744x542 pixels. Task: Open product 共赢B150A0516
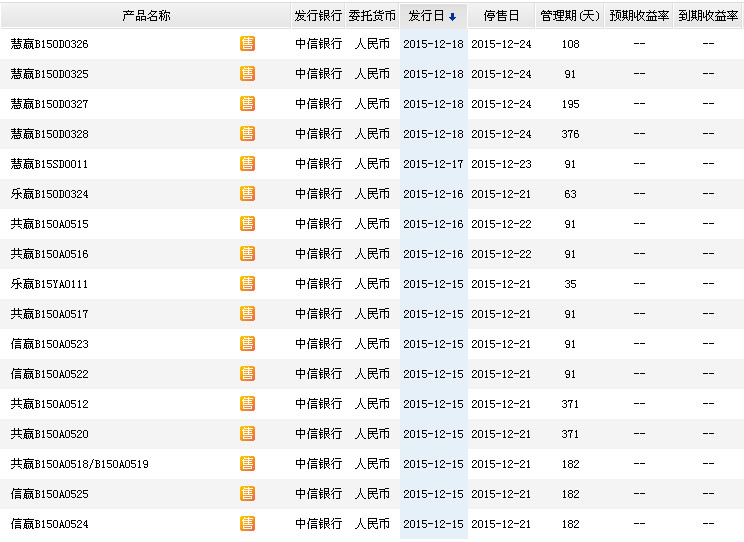[50, 254]
